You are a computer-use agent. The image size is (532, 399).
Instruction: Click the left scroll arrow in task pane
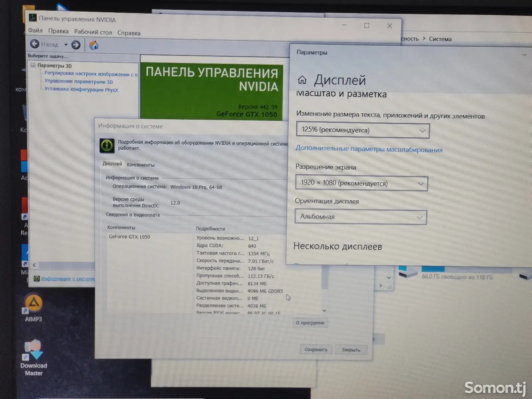tap(34, 265)
